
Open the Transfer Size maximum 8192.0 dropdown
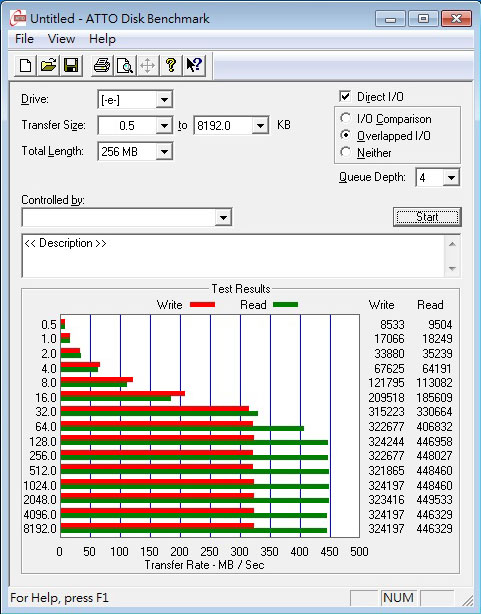click(x=260, y=126)
